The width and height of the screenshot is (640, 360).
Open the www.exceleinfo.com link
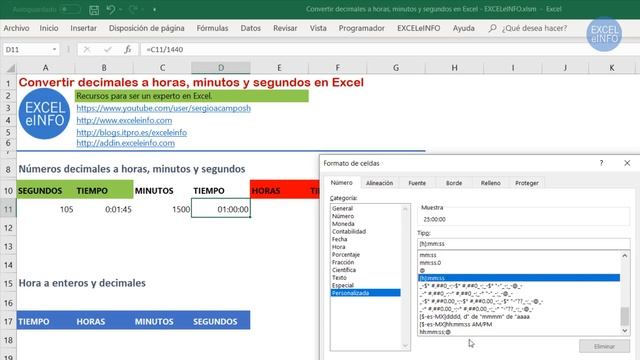click(124, 120)
